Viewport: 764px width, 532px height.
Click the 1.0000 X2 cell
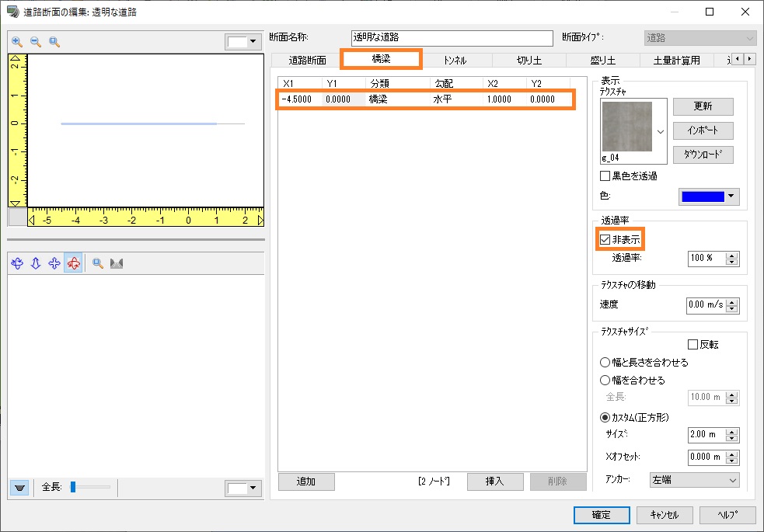tap(504, 99)
